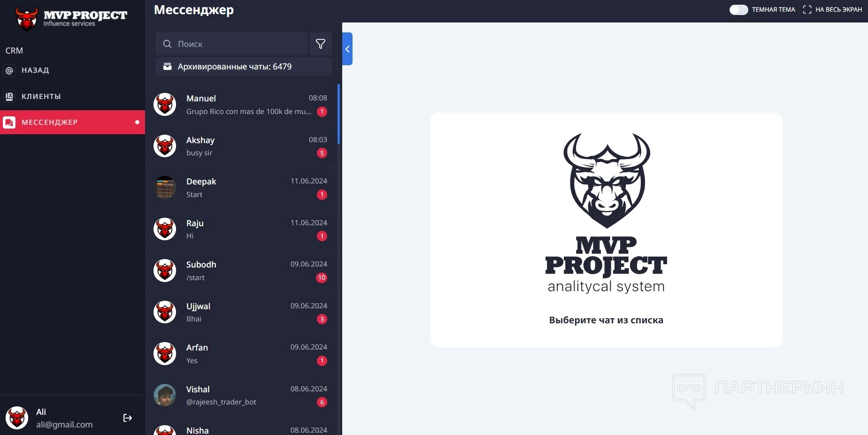Click unread badge on Raju chat
The height and width of the screenshot is (435, 868).
(322, 236)
